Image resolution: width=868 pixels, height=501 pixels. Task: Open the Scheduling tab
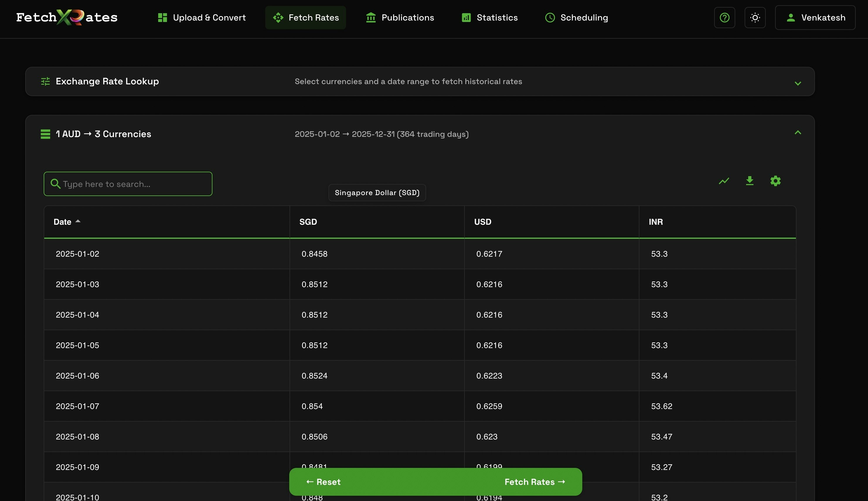tap(576, 18)
